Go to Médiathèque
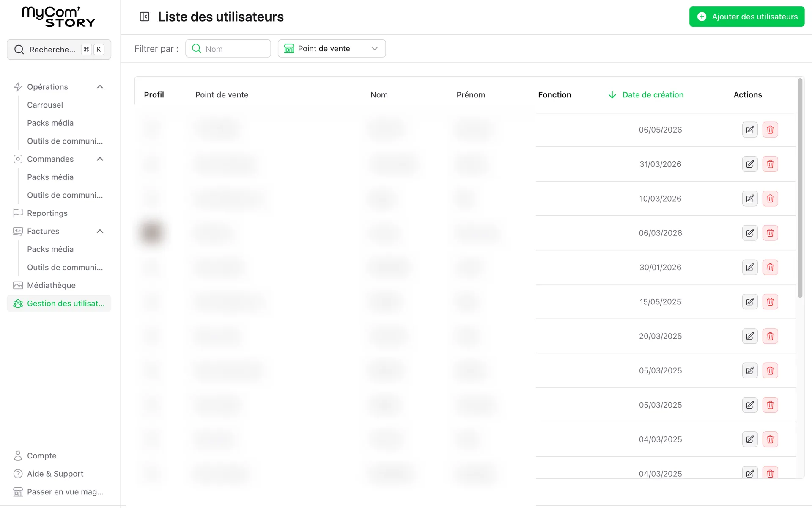 pyautogui.click(x=51, y=285)
